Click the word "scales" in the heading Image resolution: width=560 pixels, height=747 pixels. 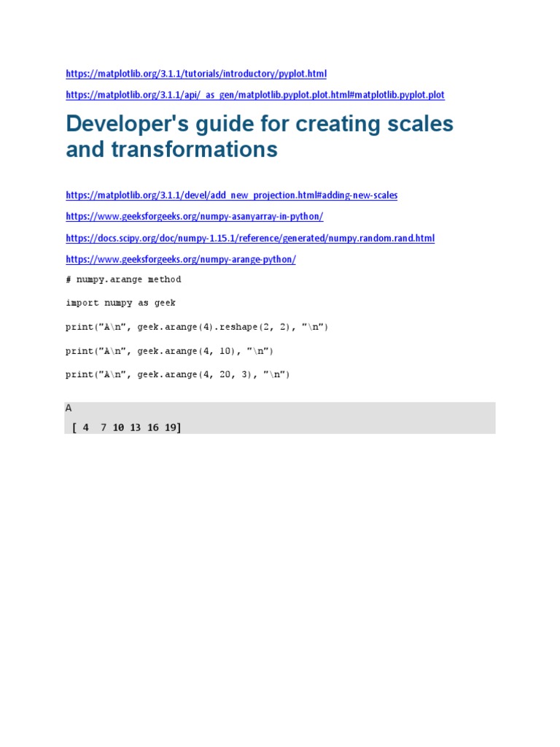click(x=420, y=124)
